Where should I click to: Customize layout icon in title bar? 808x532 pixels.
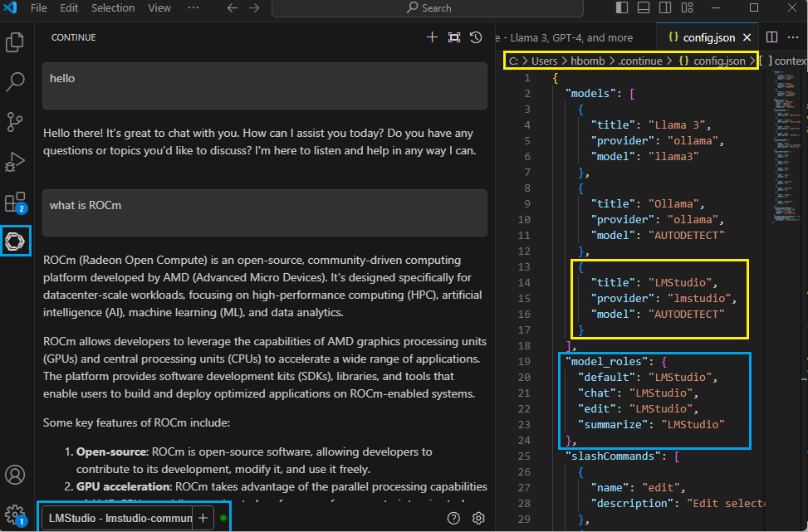coord(687,7)
